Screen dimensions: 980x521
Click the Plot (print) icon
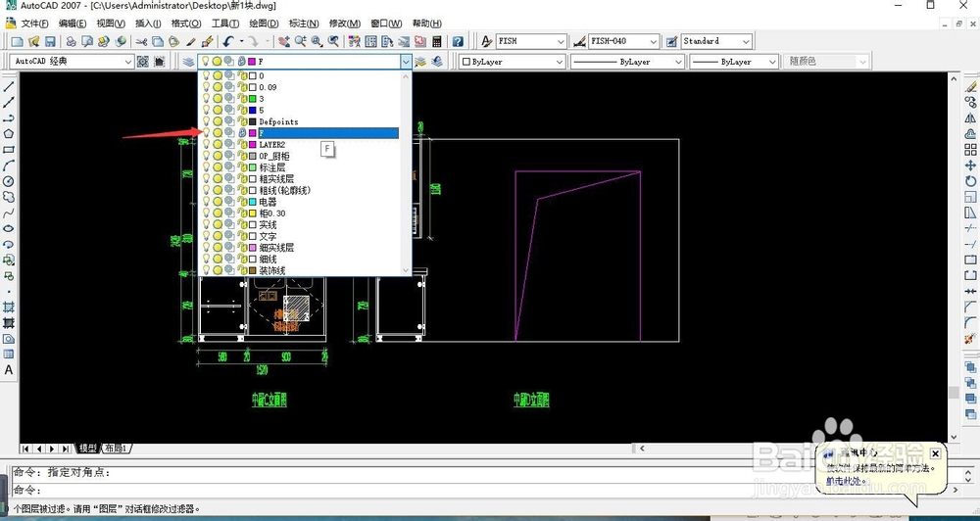coord(72,41)
